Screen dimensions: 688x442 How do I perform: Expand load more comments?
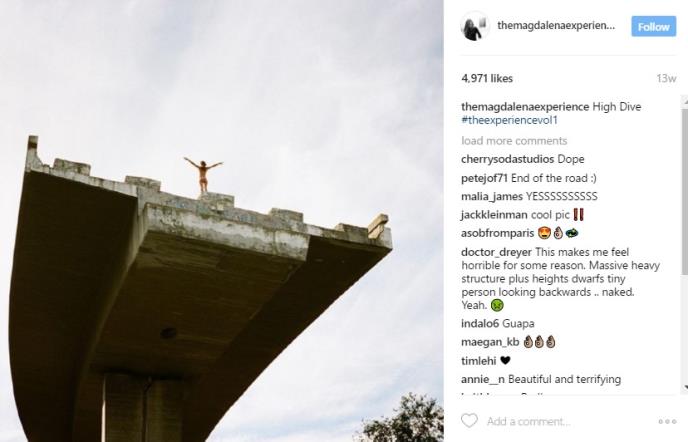tap(514, 141)
